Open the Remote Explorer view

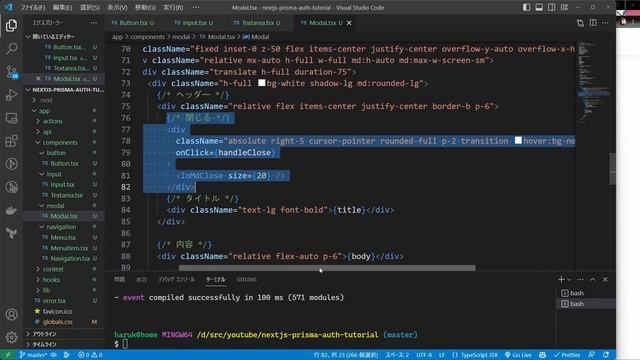click(11, 118)
